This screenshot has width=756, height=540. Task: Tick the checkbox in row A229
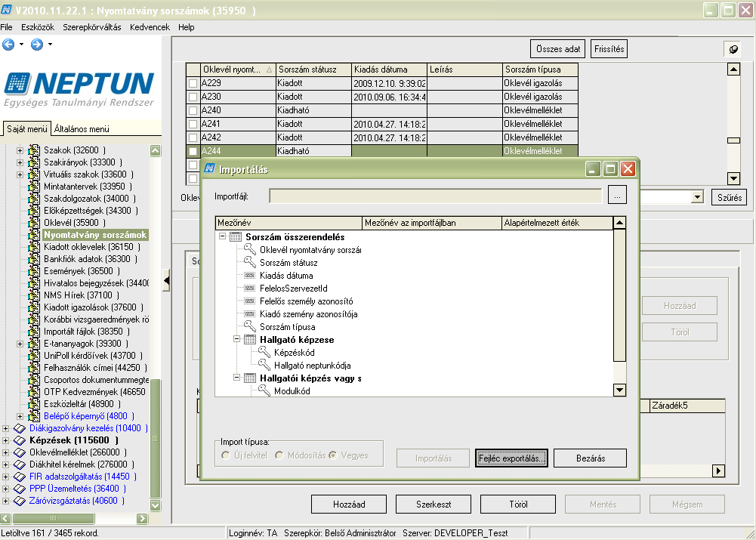point(193,83)
